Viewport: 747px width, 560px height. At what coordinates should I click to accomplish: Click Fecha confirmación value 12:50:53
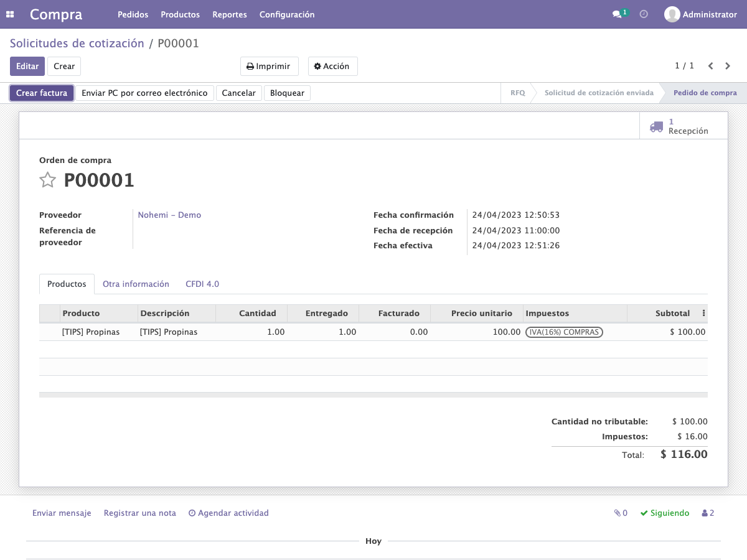[x=516, y=215]
